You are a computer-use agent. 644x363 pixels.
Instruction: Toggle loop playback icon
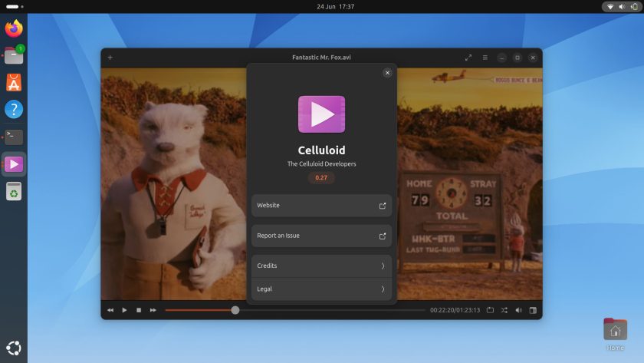click(490, 310)
